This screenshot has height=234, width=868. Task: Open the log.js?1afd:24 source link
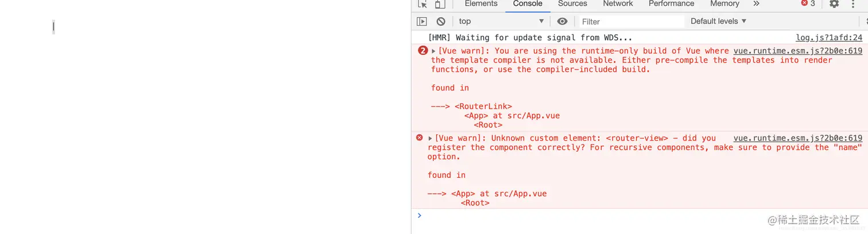pos(829,38)
